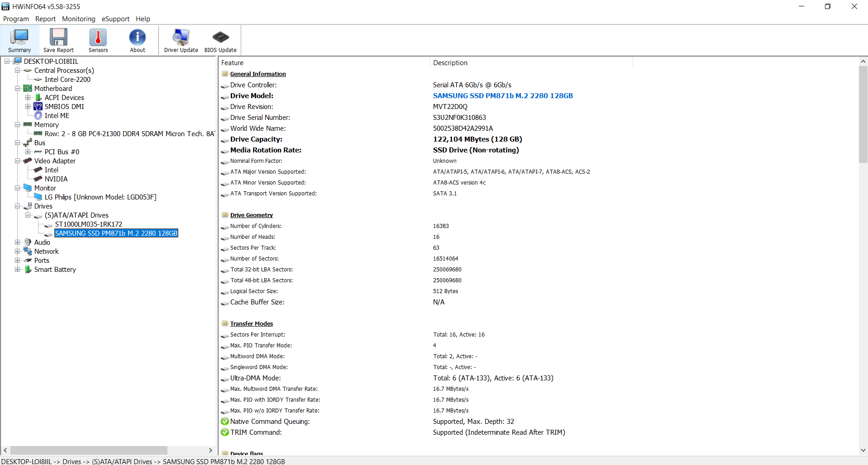Expand the Smart Battery branch

[18, 269]
